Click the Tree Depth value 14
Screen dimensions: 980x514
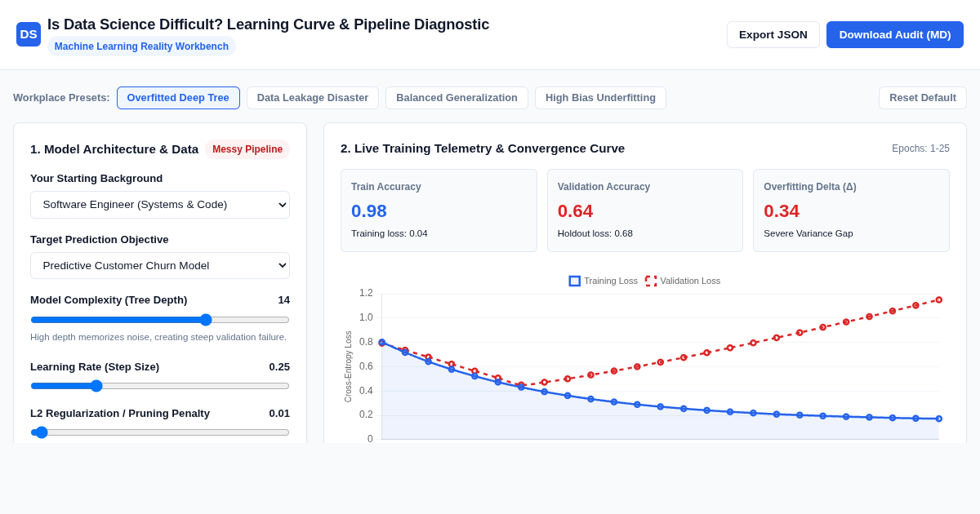click(283, 299)
